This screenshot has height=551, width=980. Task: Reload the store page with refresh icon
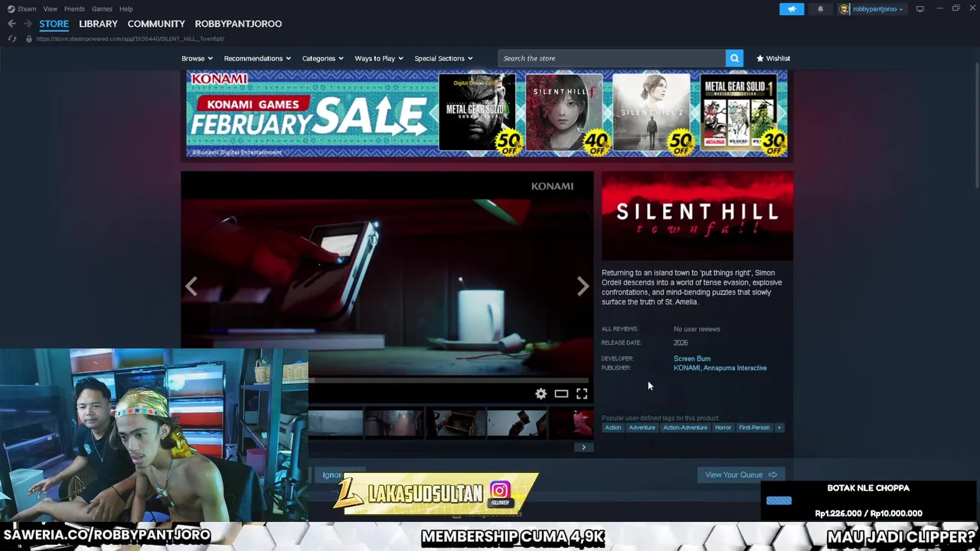pyautogui.click(x=12, y=38)
